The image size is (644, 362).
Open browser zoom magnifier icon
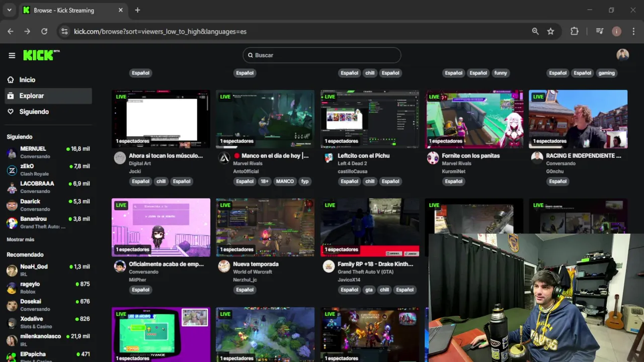tap(535, 31)
